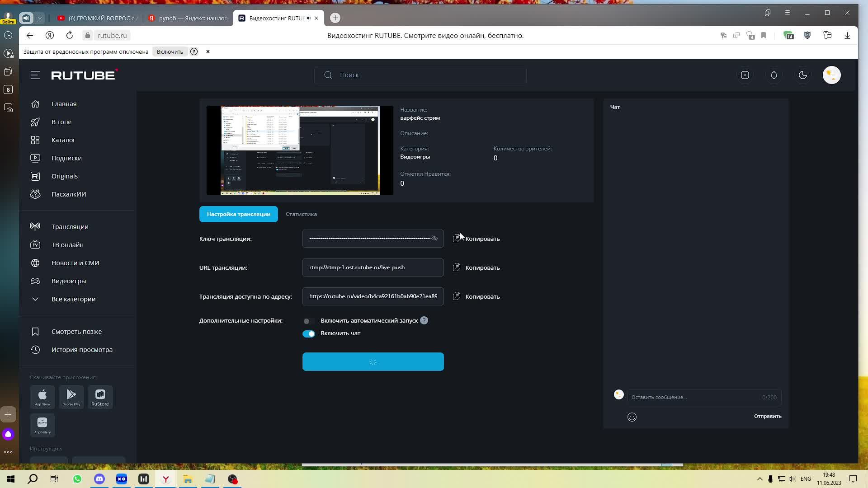Screen dimensions: 868x488
Task: Enable the automatic launch toggle
Action: click(x=309, y=321)
